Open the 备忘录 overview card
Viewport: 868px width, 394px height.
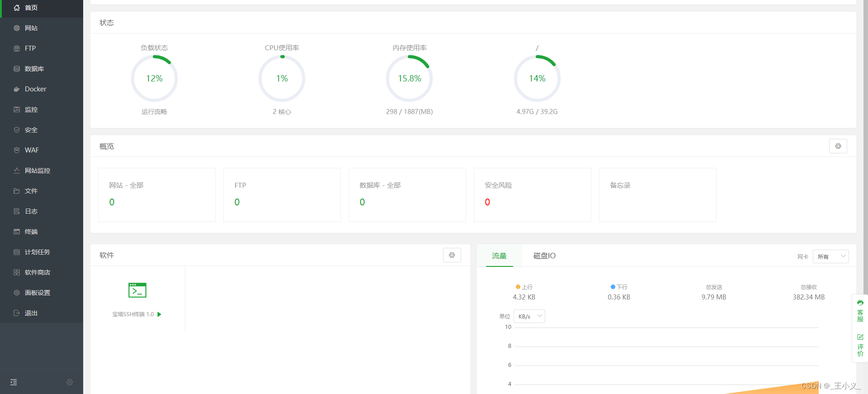(x=658, y=195)
